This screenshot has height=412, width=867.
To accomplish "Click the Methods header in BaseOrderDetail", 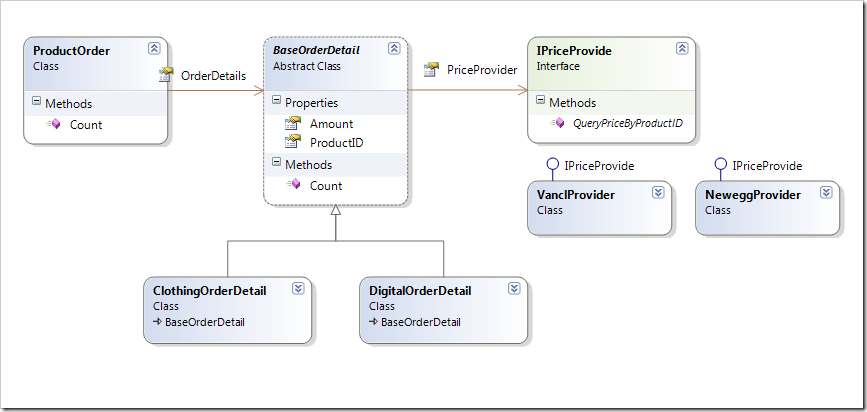I will pos(309,164).
